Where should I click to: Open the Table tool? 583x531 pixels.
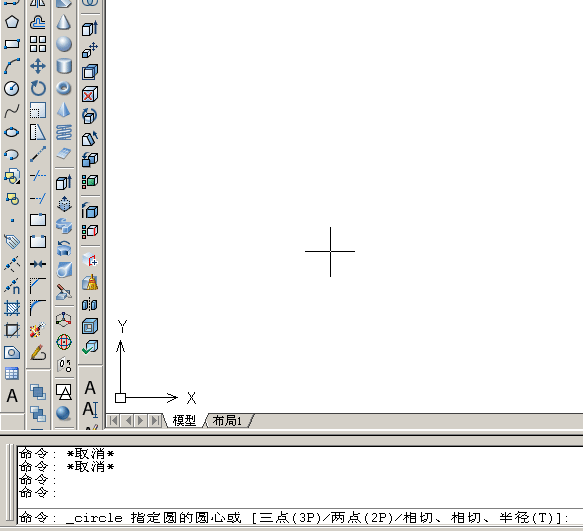tap(12, 374)
